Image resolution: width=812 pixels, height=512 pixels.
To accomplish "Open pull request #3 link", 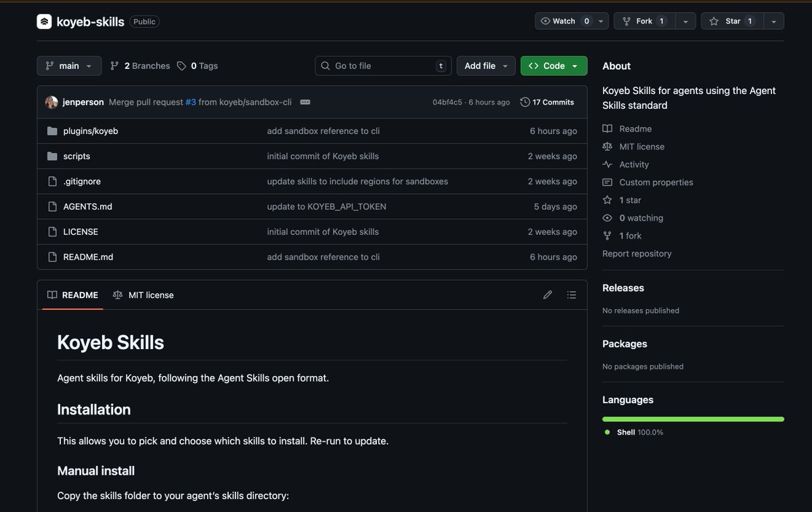I will (191, 102).
